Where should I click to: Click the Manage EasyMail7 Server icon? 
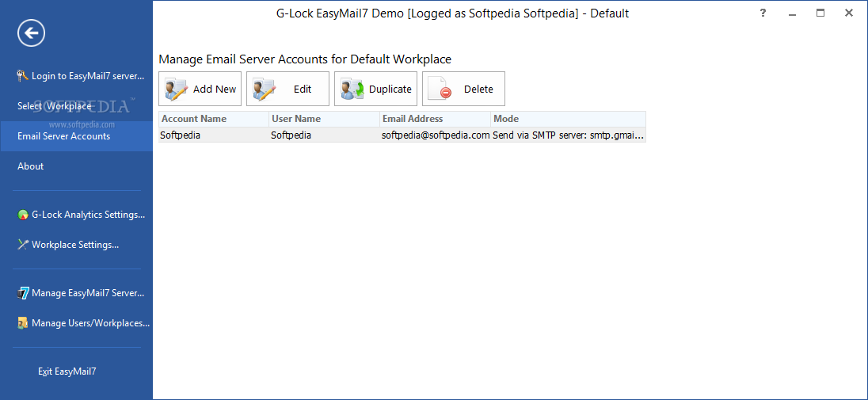click(x=23, y=293)
